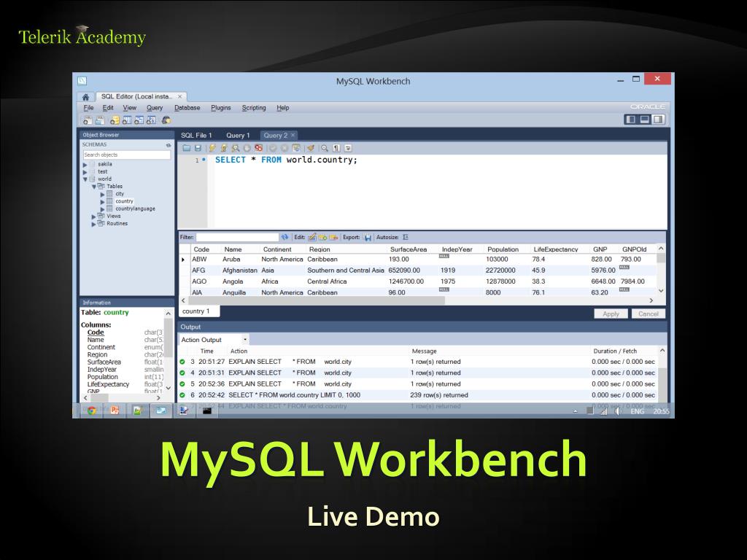Click the open SQL script file toolbar icon
The image size is (747, 560).
pos(100,120)
